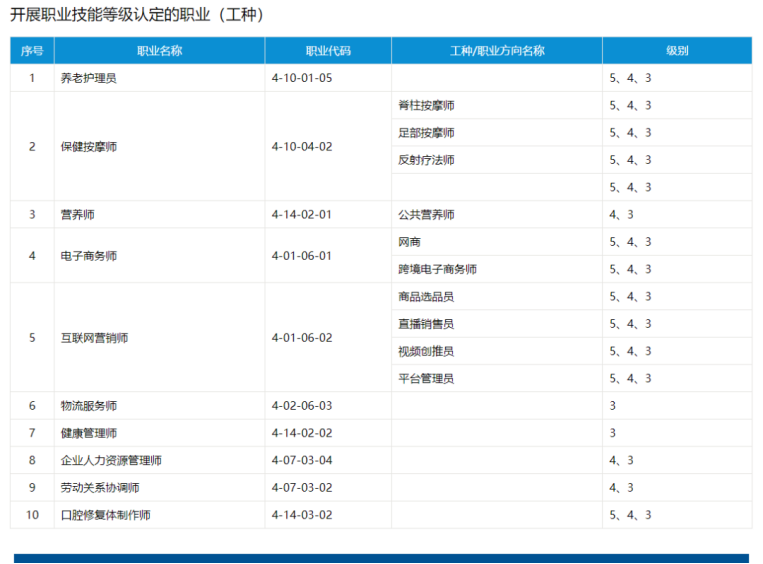Click code 4-07-03-04
Viewport: 763px width, 564px height.
tap(302, 460)
